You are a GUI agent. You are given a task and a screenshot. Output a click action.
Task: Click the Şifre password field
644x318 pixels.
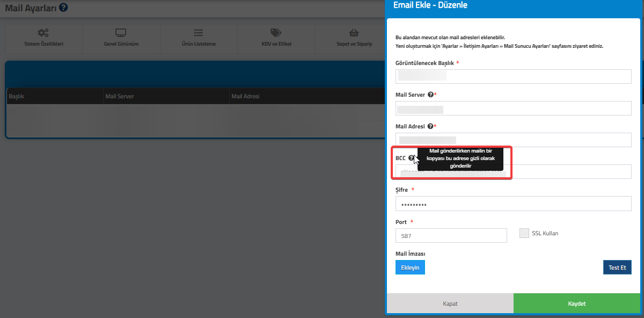point(513,204)
